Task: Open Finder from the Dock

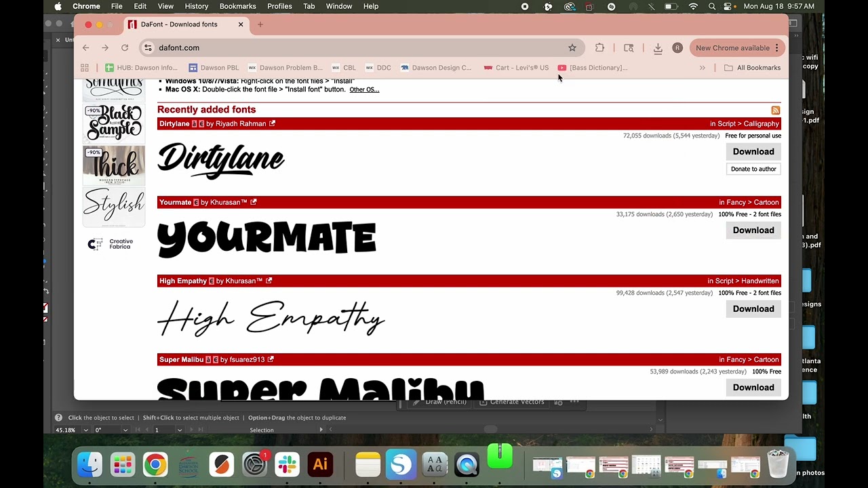Action: (90, 464)
